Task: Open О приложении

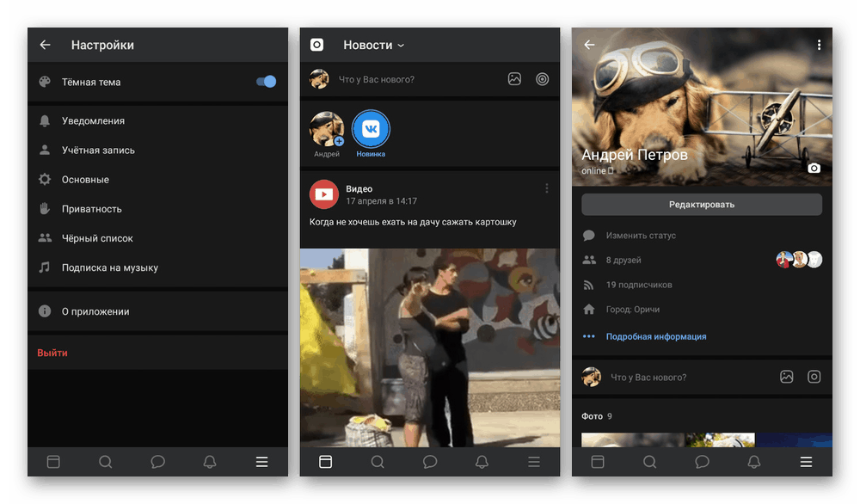Action: point(158,311)
